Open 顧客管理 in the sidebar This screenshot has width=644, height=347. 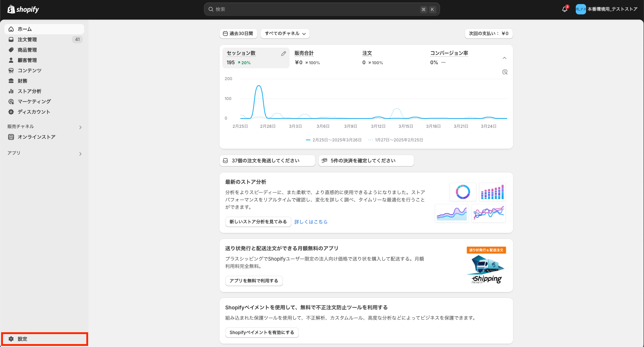click(27, 60)
